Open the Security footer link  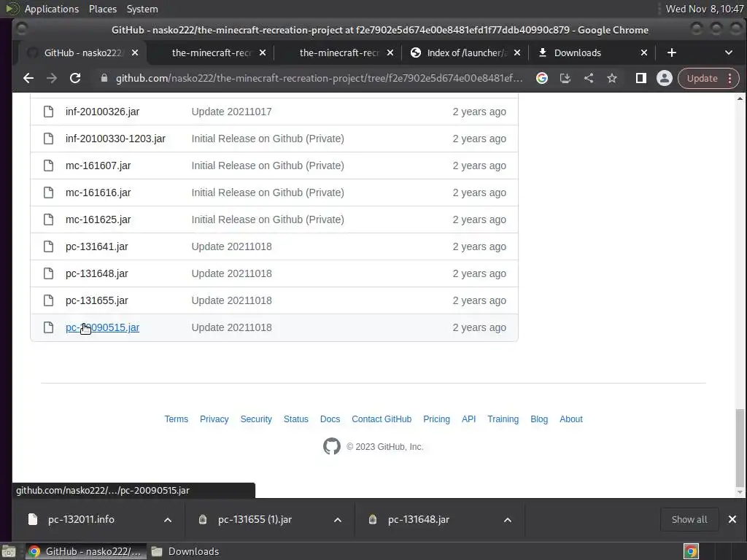pos(256,419)
